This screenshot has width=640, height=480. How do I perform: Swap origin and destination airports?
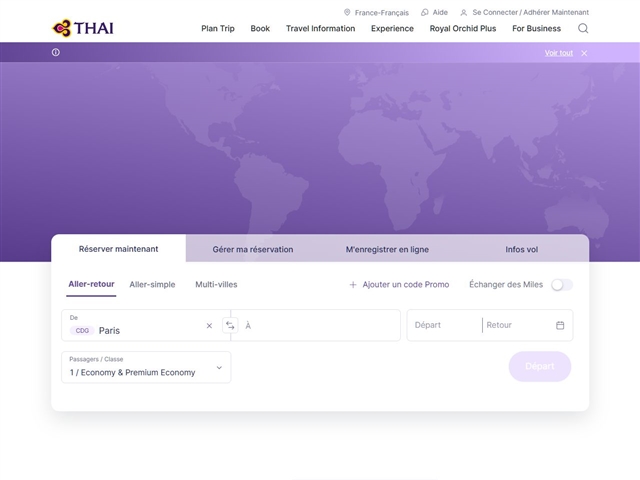click(230, 325)
